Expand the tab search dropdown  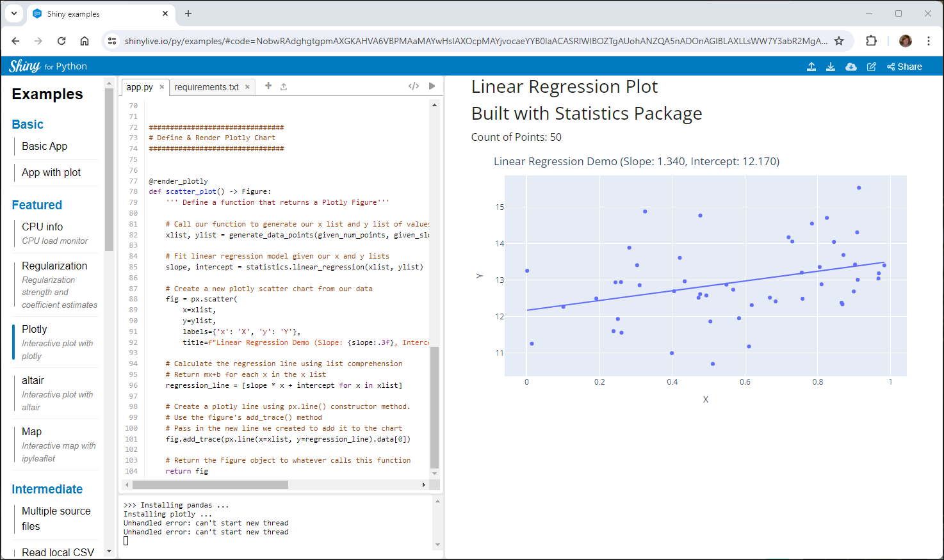[x=14, y=13]
